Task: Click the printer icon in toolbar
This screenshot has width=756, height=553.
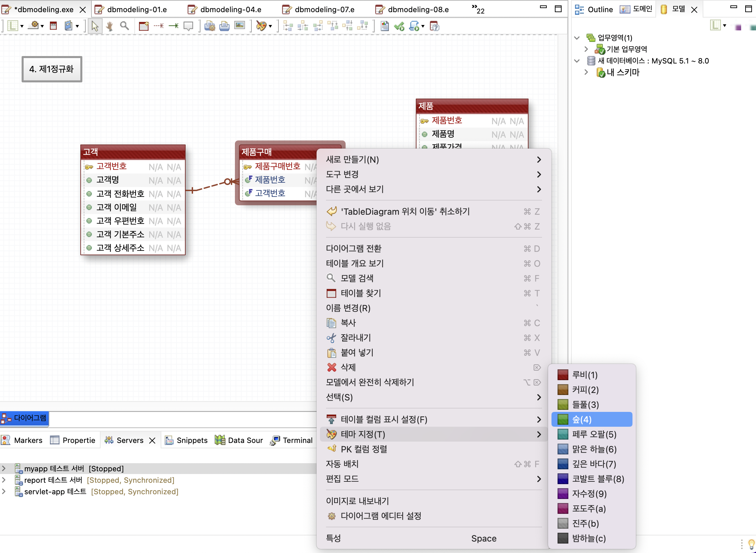Action: [224, 26]
